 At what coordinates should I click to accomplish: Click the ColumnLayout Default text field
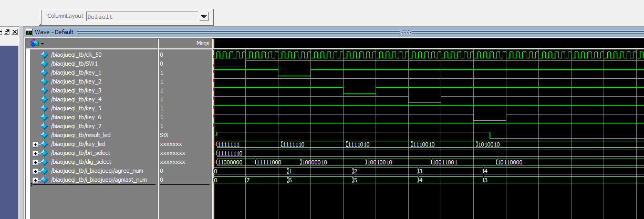(x=143, y=17)
